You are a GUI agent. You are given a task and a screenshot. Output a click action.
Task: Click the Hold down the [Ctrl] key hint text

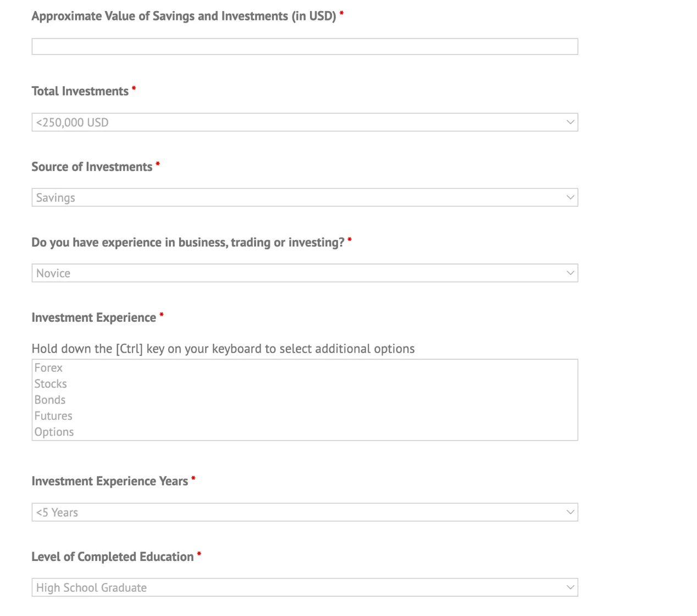[x=223, y=349]
